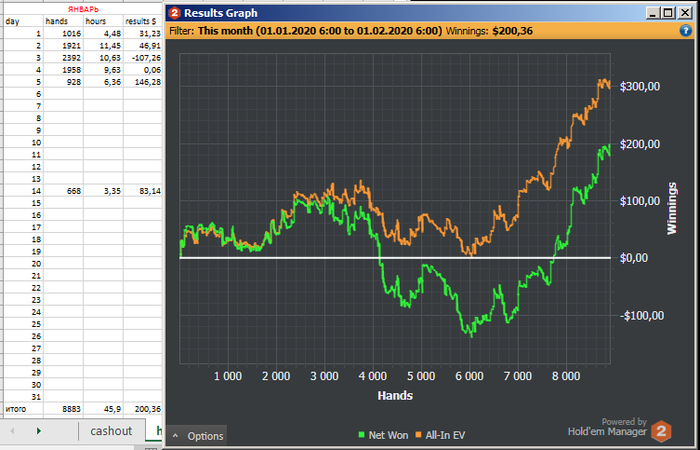Click the Winnings $200,36 value

[512, 31]
